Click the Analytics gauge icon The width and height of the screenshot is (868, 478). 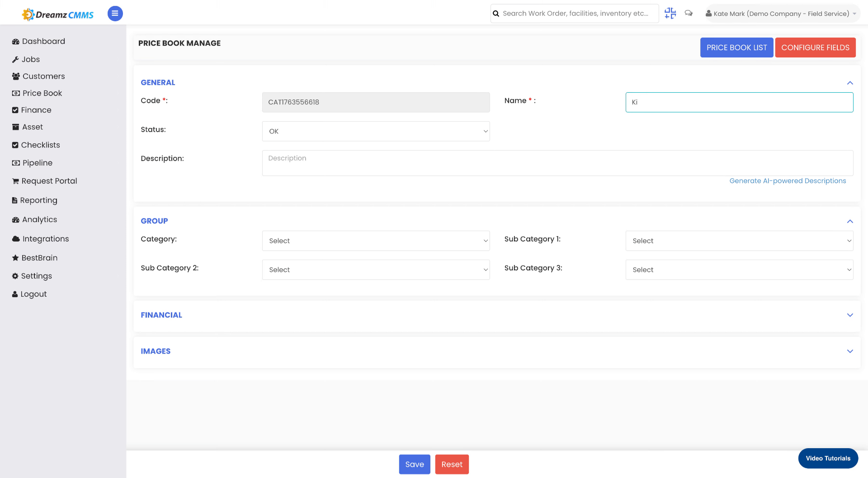[x=16, y=220]
